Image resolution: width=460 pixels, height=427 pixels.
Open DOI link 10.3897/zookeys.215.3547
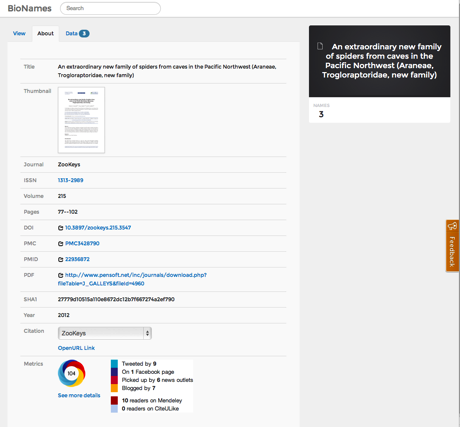click(98, 228)
